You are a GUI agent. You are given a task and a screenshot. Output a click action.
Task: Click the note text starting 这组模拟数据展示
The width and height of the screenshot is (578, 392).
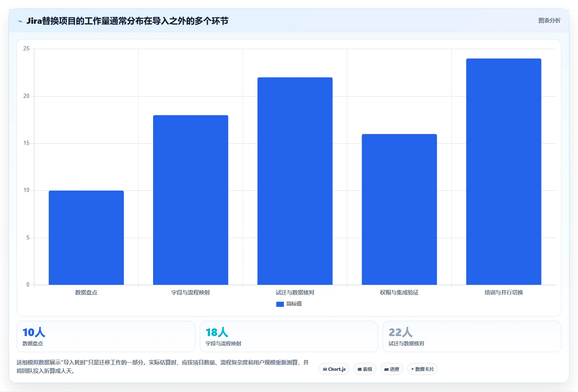click(x=162, y=367)
